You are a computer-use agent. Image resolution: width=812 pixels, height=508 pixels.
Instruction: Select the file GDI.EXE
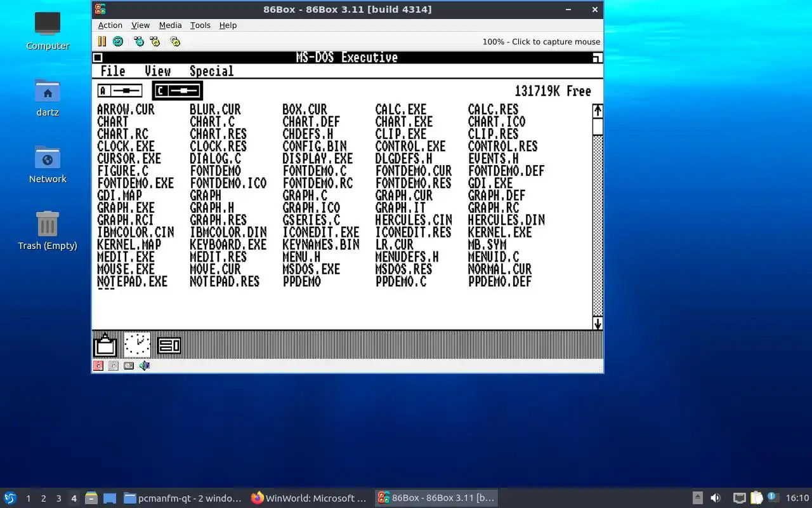(x=490, y=183)
